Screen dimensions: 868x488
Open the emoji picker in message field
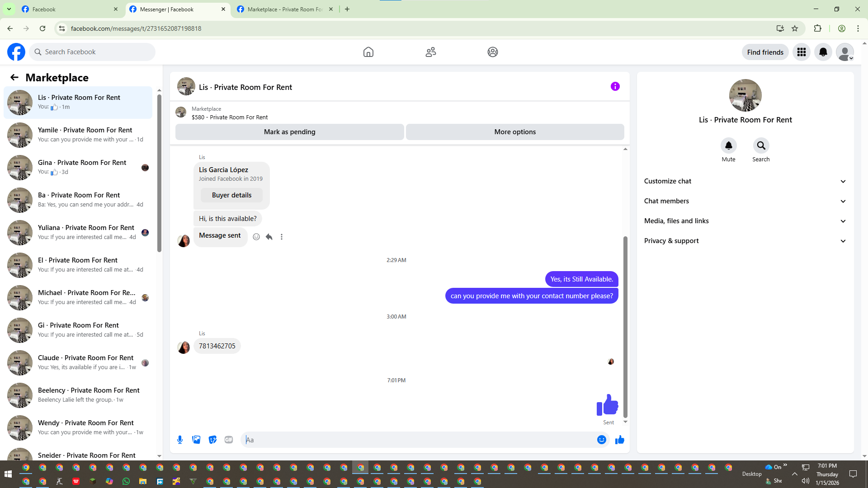coord(601,440)
